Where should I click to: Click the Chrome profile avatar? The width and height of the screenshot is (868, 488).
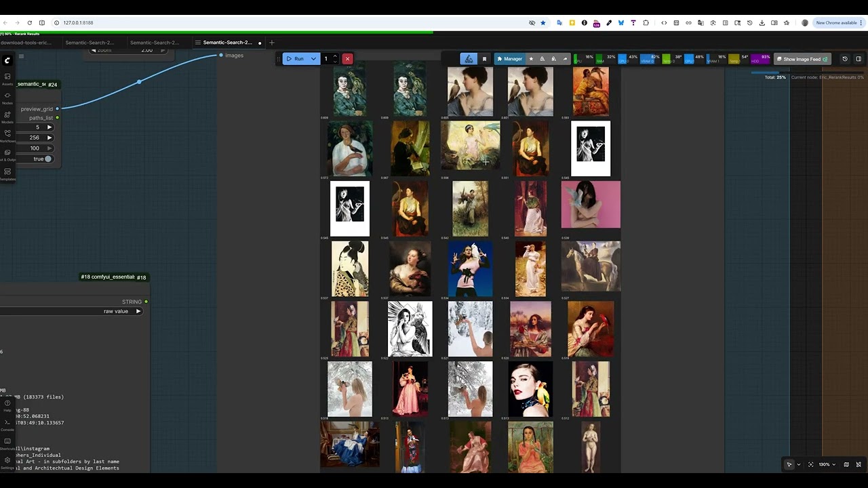tap(805, 22)
